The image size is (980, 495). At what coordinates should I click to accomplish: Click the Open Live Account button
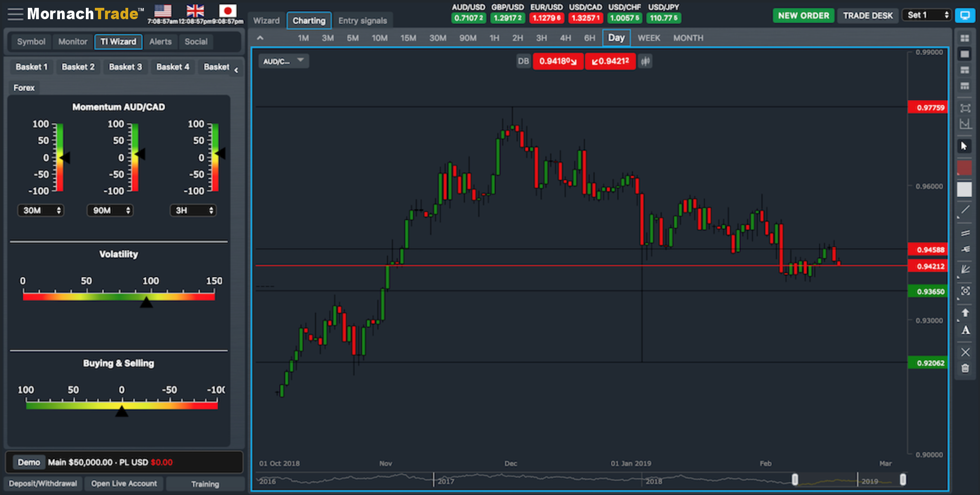pyautogui.click(x=124, y=484)
